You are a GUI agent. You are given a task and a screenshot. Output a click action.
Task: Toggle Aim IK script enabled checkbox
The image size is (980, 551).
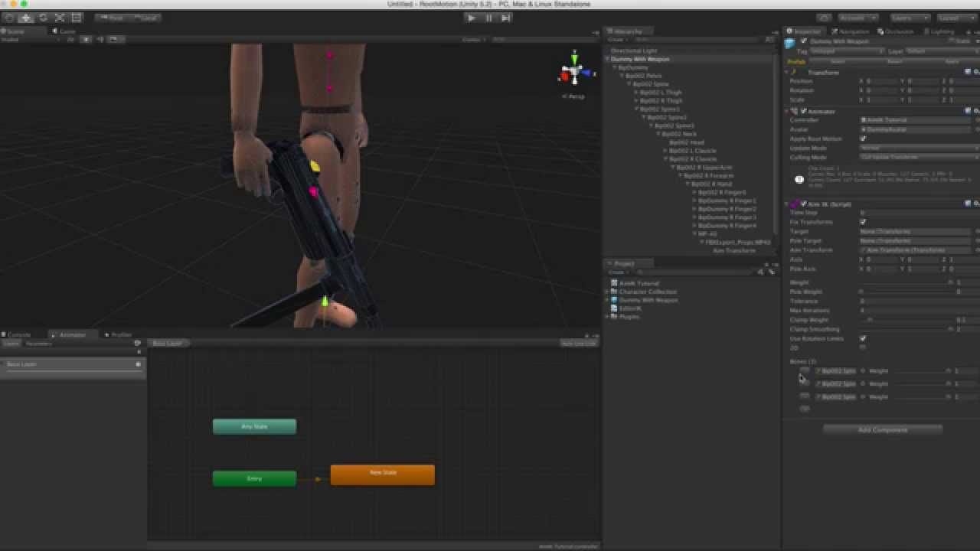(803, 204)
